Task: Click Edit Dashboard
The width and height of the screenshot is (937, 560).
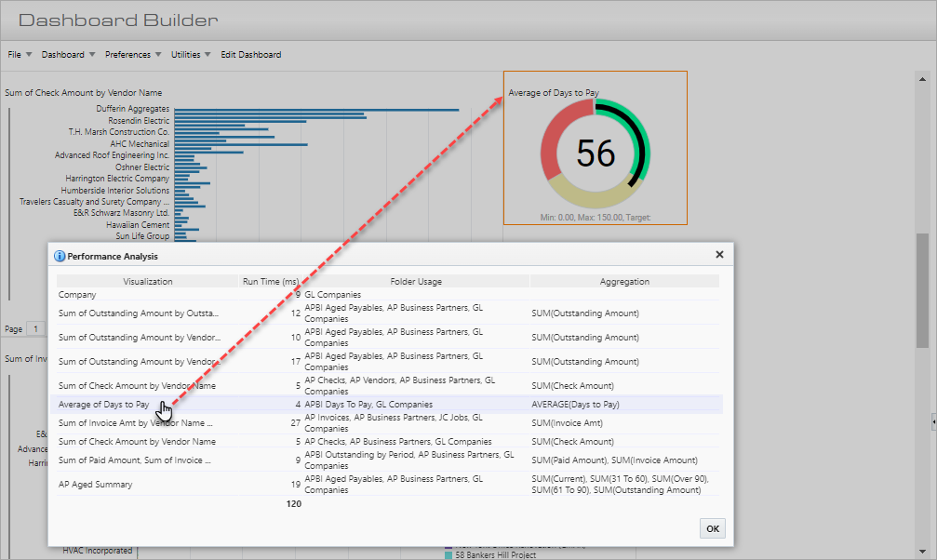Action: click(251, 54)
